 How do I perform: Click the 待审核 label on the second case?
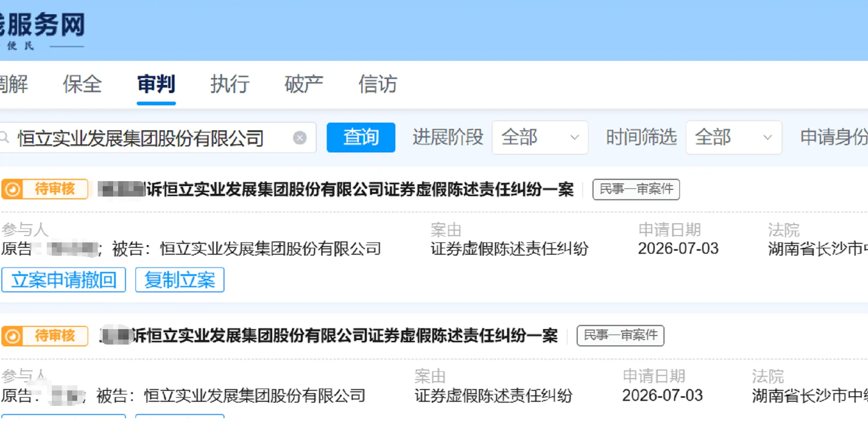click(x=55, y=336)
